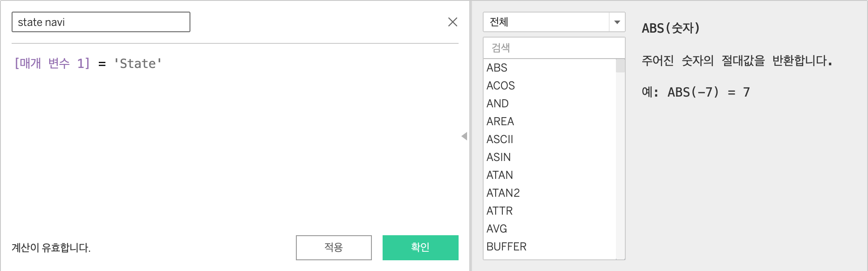Click the function list scrollbar thumb
The height and width of the screenshot is (271, 868).
click(x=620, y=66)
